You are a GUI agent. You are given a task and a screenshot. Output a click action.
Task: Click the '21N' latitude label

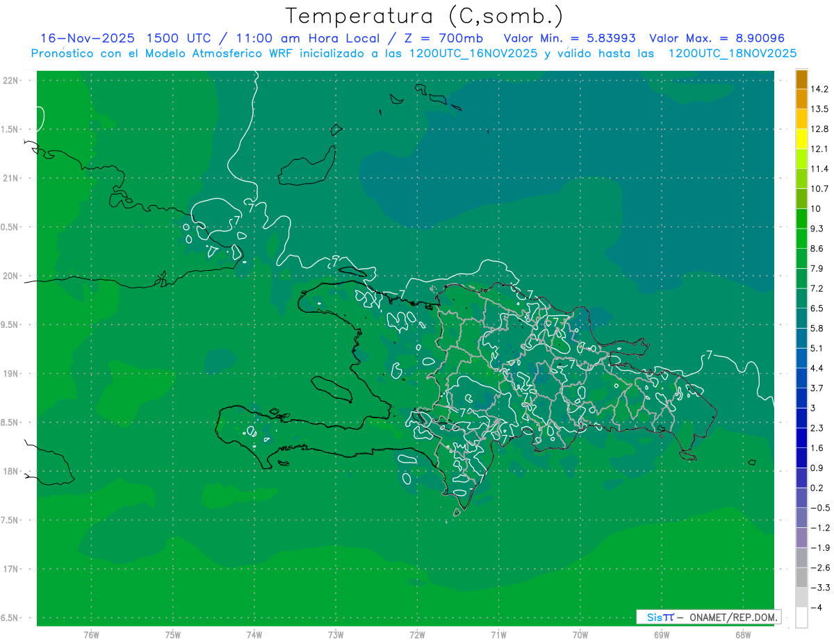pyautogui.click(x=10, y=178)
